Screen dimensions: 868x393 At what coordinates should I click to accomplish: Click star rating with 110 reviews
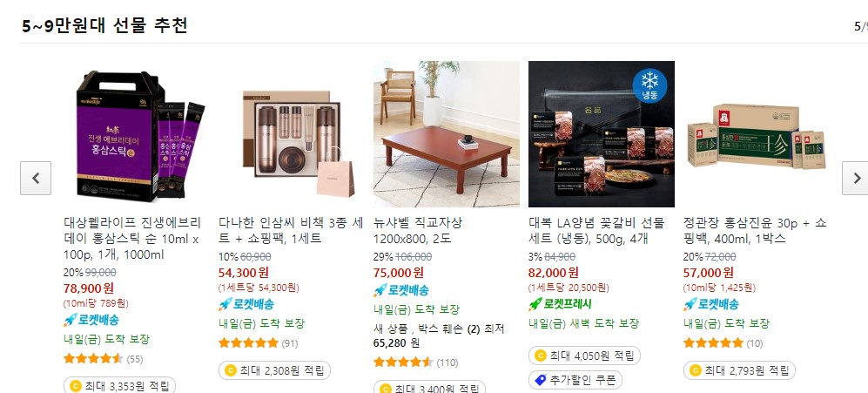[404, 363]
